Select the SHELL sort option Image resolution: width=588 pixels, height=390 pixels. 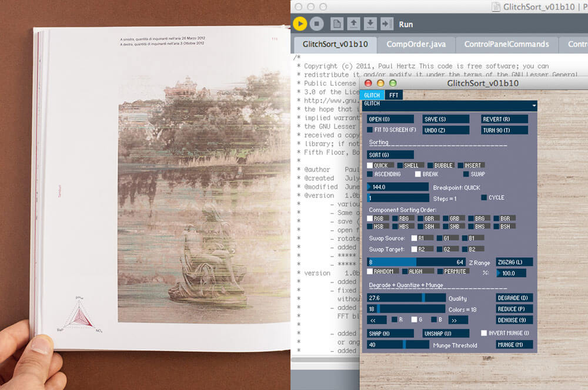[x=400, y=165]
